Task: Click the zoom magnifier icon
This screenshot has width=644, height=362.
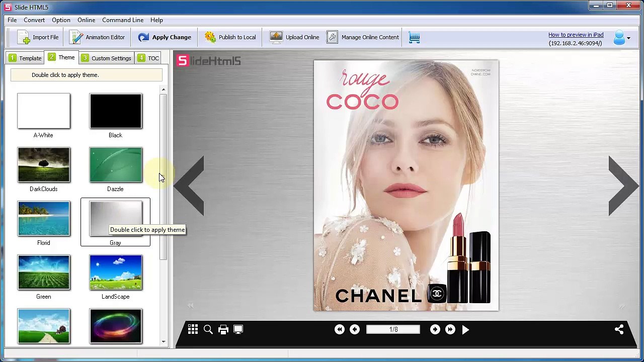Action: (208, 329)
